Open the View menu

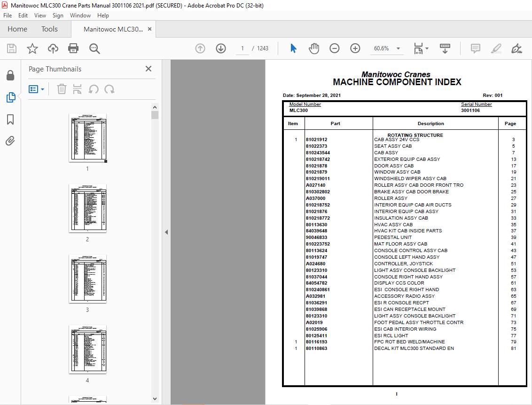tap(40, 15)
